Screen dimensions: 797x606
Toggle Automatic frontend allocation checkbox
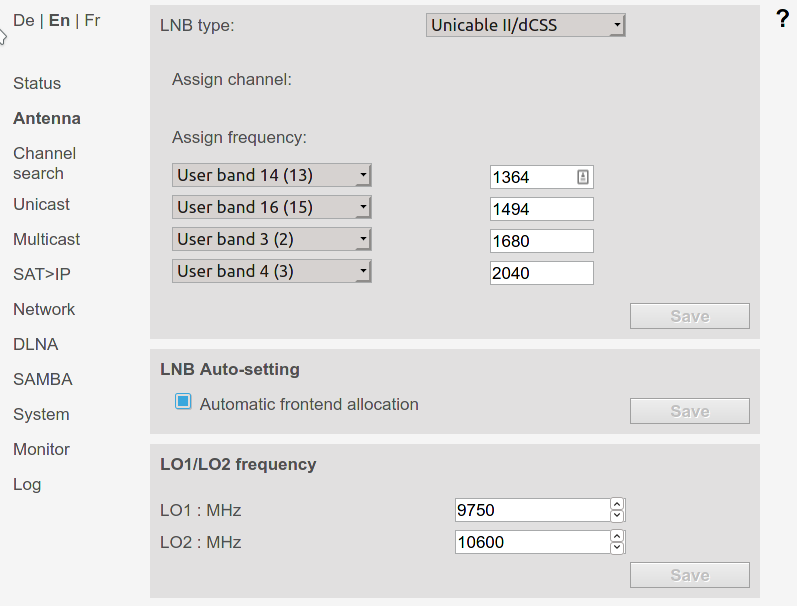(183, 402)
